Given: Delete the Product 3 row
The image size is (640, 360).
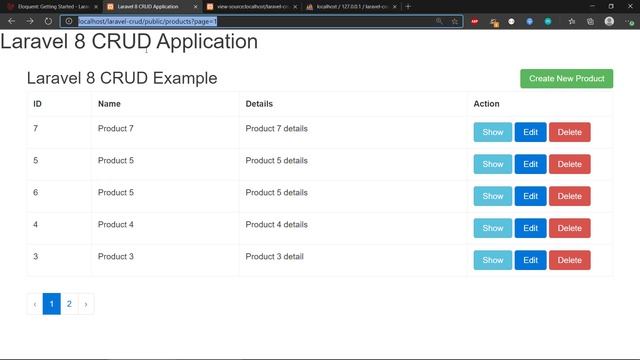Looking at the screenshot, I should pyautogui.click(x=569, y=260).
